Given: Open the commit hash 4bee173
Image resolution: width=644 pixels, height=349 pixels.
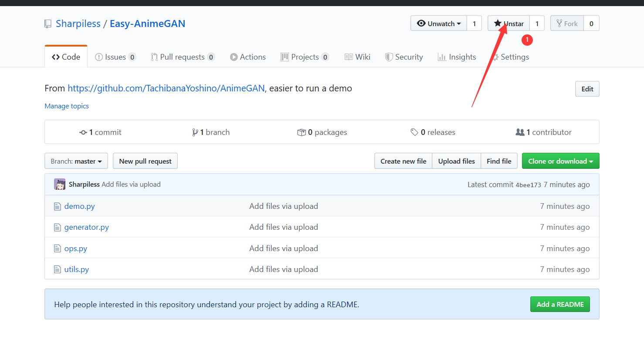Looking at the screenshot, I should [528, 185].
